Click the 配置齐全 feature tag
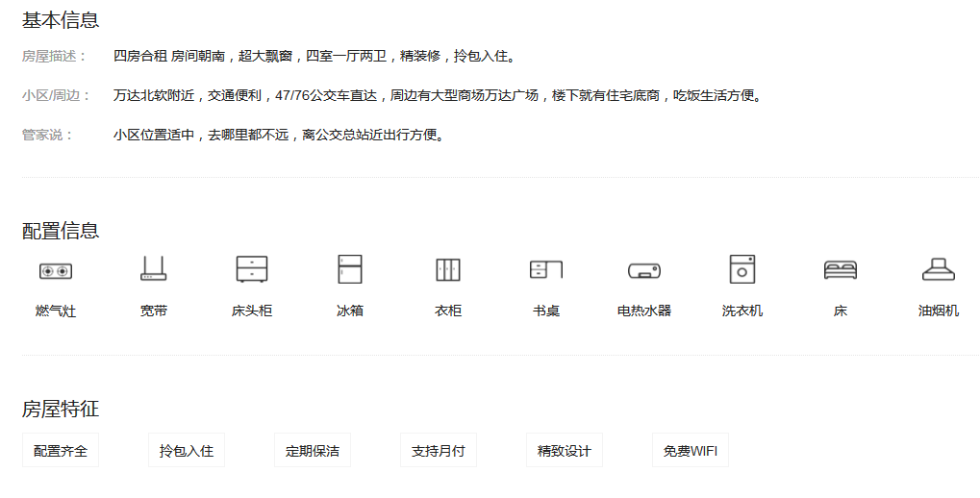 61,450
